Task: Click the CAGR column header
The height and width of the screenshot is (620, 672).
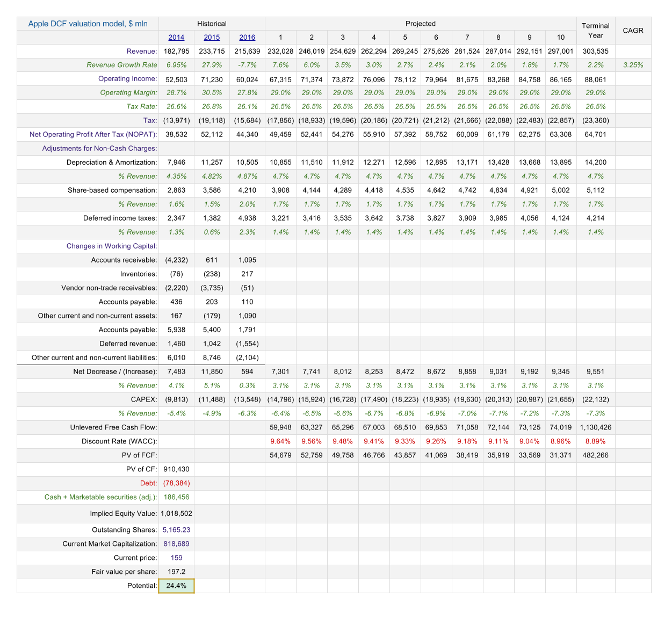Action: [633, 31]
